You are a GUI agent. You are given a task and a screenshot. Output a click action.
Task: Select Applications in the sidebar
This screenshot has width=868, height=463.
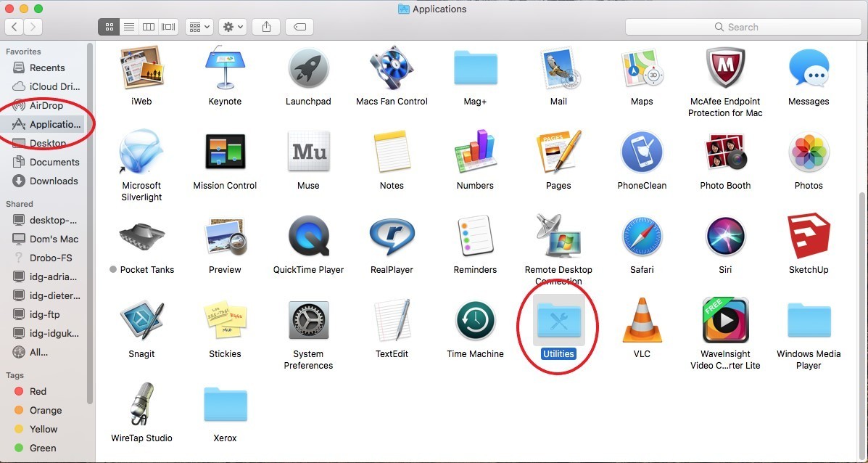[x=46, y=124]
